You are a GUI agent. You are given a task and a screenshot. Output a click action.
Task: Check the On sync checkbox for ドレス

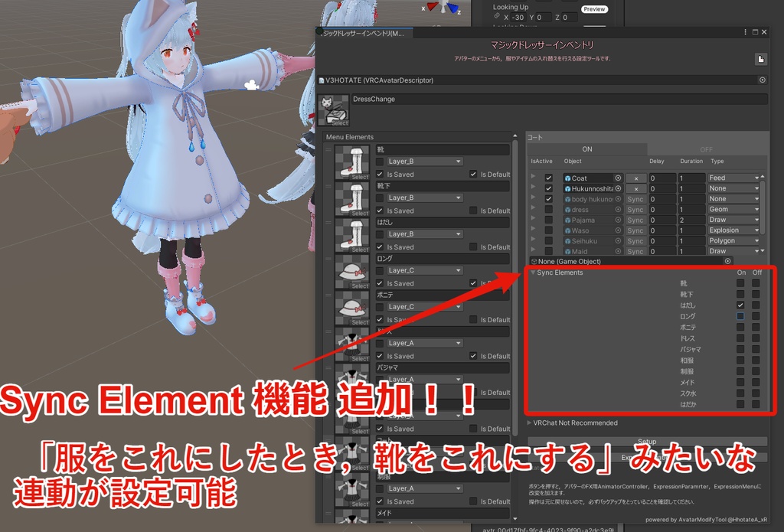tap(740, 338)
